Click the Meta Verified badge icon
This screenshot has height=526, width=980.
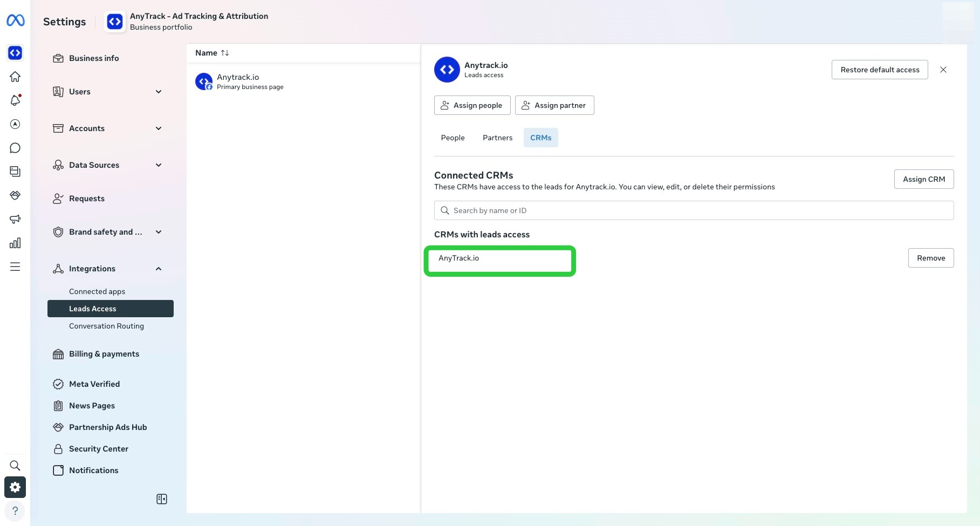click(58, 384)
